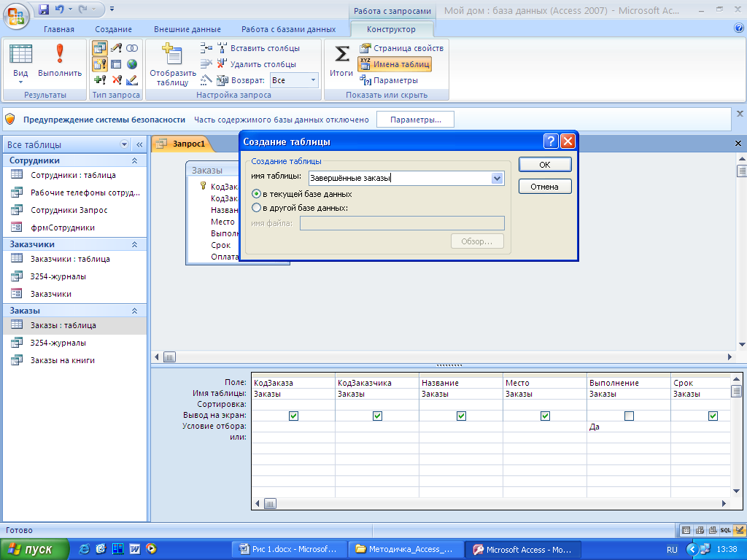Select the Конструктор ribbon tab
The width and height of the screenshot is (747, 560).
[391, 29]
